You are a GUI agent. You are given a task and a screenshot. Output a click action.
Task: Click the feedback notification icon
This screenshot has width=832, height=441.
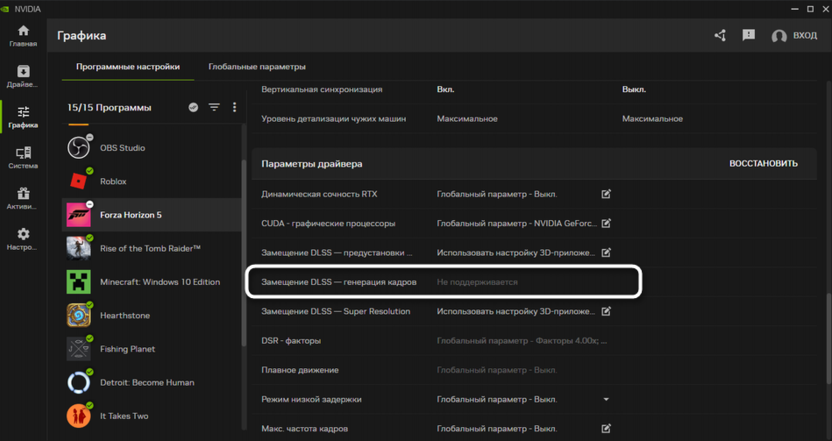coord(748,35)
